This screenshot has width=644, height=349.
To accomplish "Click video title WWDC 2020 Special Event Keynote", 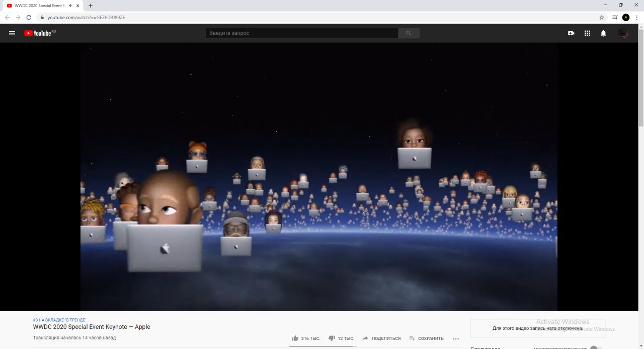I will pos(92,327).
